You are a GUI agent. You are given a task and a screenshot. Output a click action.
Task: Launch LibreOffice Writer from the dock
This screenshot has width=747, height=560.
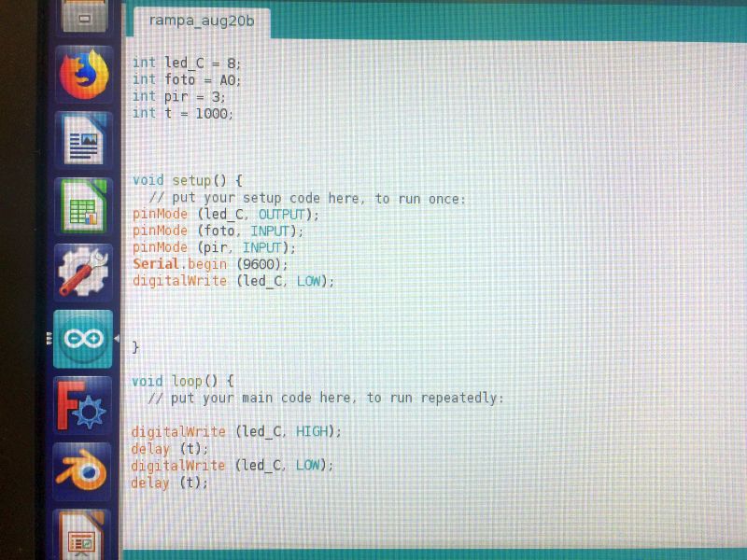[84, 141]
